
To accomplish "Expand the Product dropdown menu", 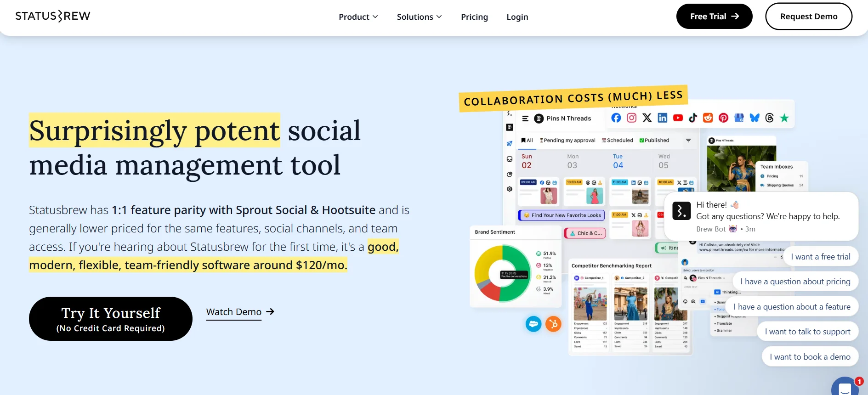I will click(358, 17).
